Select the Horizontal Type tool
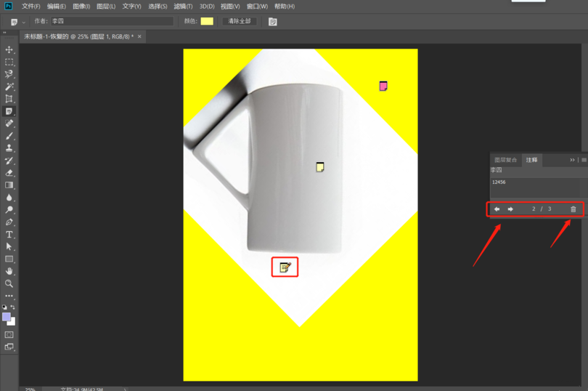Viewport: 588px width, 391px height. 9,235
